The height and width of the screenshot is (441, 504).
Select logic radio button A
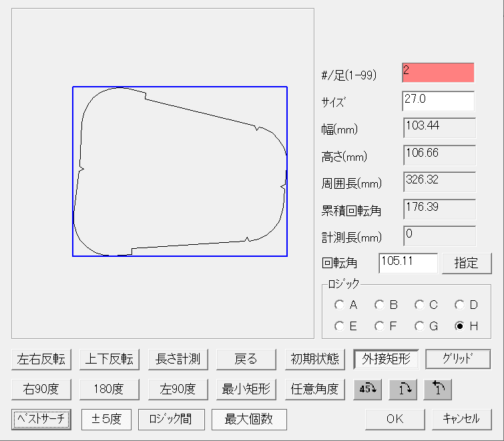(x=339, y=304)
